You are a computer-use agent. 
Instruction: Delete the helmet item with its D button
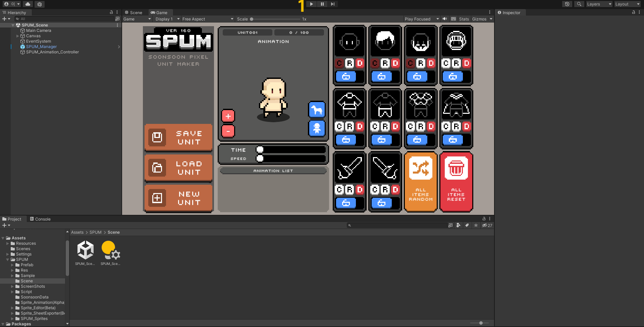[467, 63]
